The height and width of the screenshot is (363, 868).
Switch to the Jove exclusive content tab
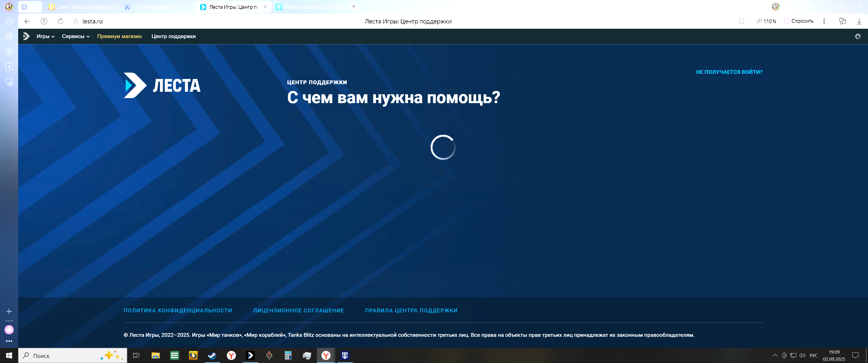click(x=83, y=7)
